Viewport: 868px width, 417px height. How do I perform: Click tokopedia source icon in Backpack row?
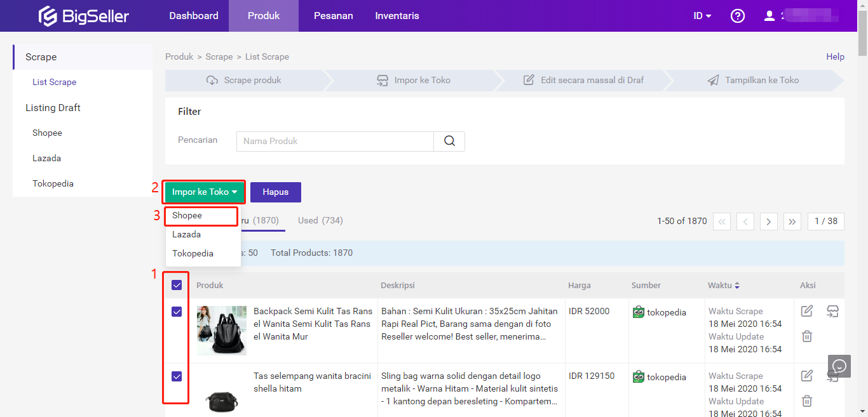click(x=639, y=312)
